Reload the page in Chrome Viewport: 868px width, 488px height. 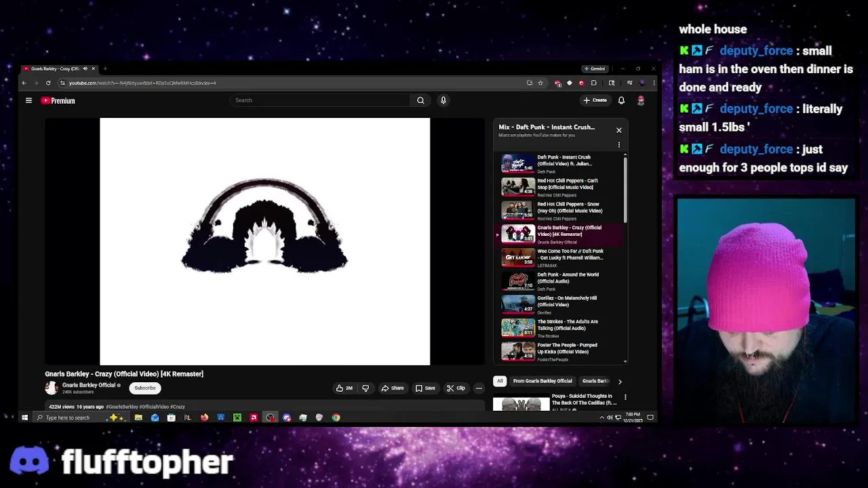[48, 83]
